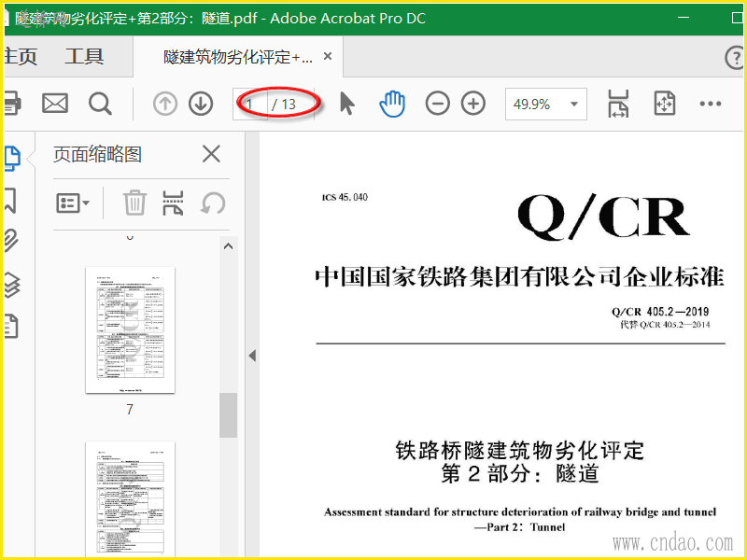747x560 pixels.
Task: Click the print icon in the toolbar
Action: [12, 104]
